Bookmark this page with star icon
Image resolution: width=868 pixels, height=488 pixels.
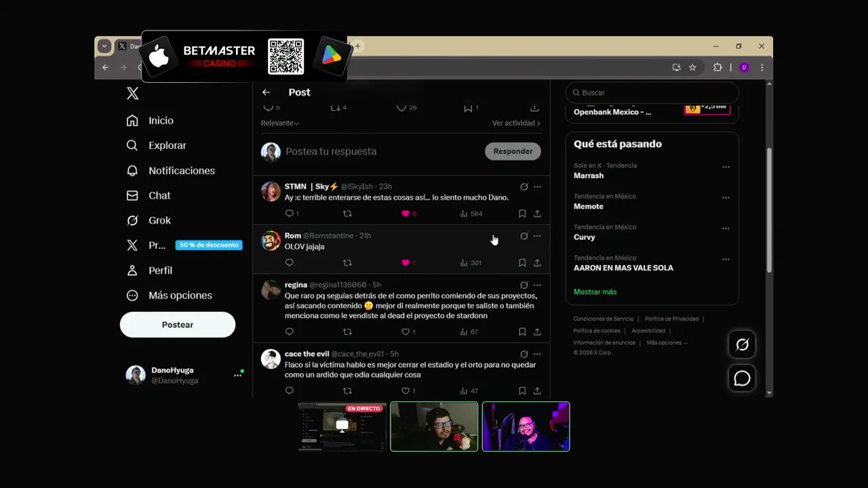pyautogui.click(x=692, y=67)
